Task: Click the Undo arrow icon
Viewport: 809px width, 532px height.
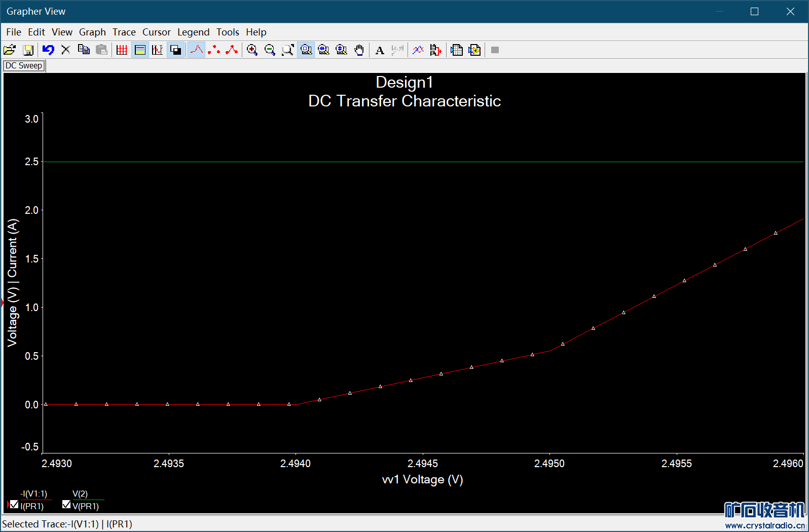Action: 48,50
